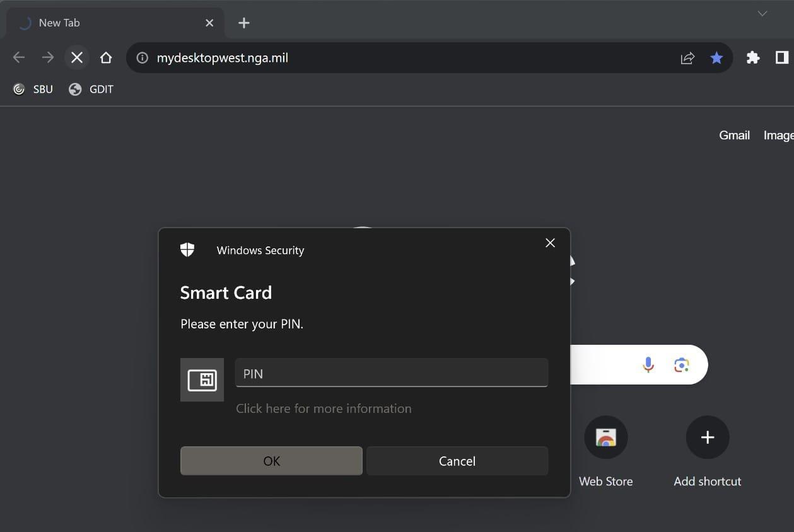Open the browser side panel
Screen dimensions: 794x532
781,58
